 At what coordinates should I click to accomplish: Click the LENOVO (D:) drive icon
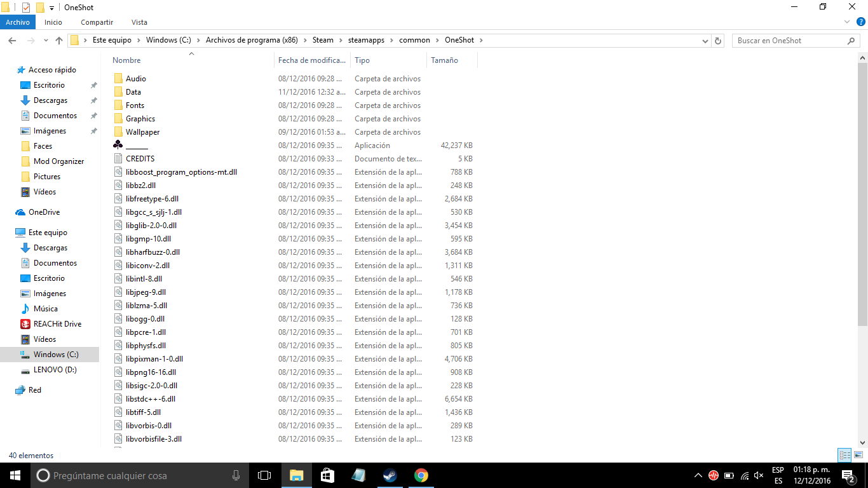click(25, 370)
